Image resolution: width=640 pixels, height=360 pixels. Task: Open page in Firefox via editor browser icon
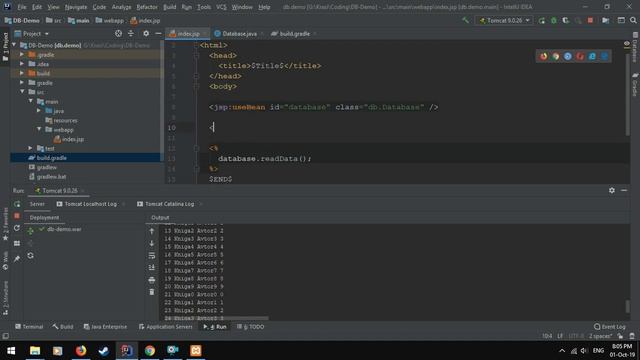(543, 57)
